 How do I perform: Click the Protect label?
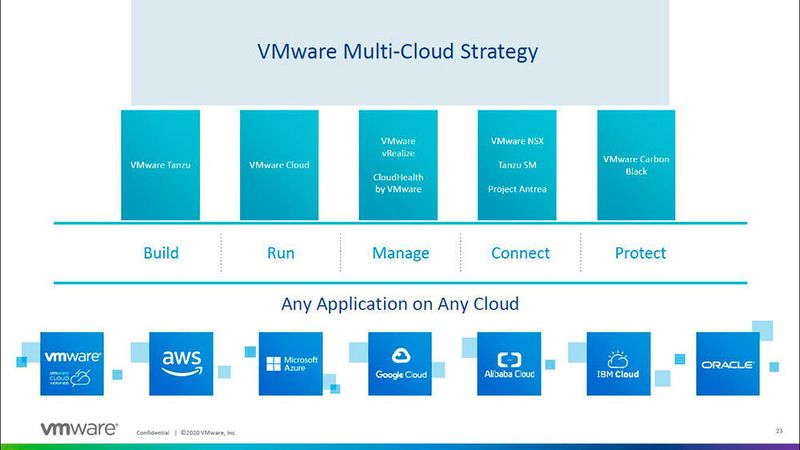click(x=640, y=253)
